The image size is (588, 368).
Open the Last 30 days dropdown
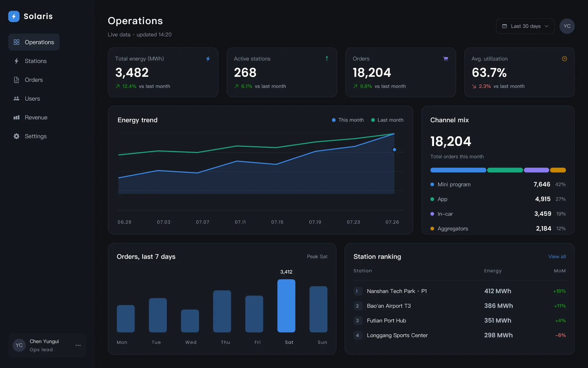[525, 26]
